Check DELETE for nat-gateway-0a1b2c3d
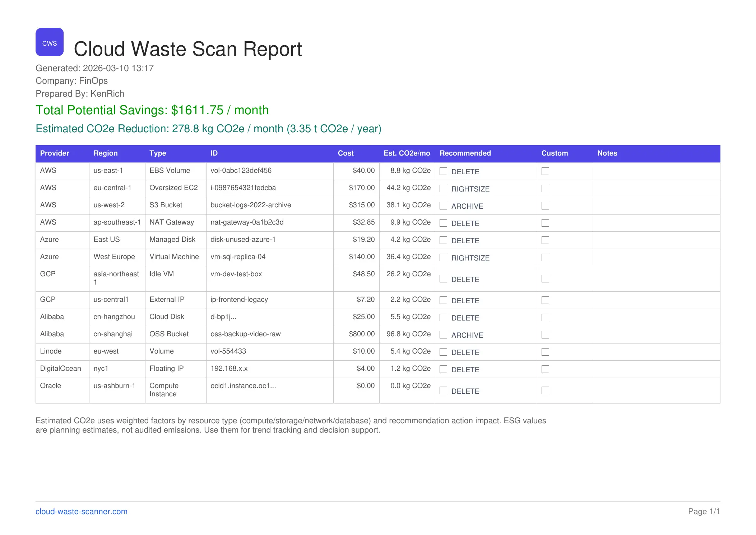The image size is (756, 535). [x=444, y=223]
